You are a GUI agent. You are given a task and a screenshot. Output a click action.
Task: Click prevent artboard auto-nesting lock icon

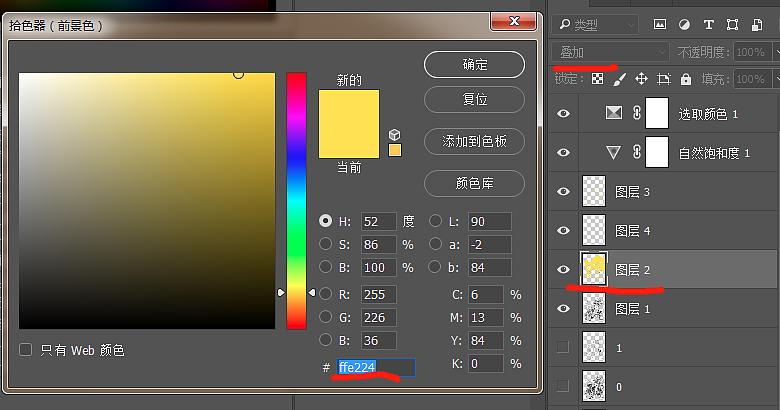point(664,79)
